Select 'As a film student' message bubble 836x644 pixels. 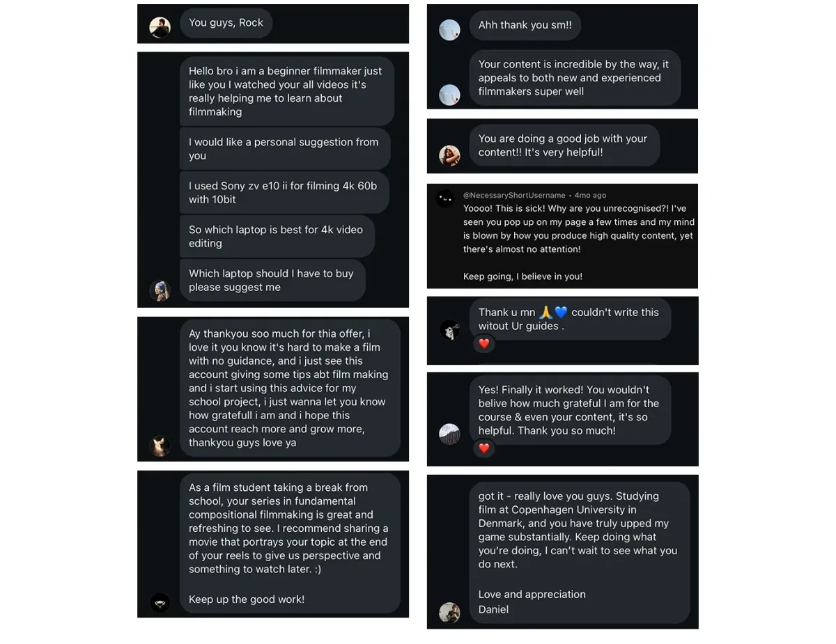(289, 543)
